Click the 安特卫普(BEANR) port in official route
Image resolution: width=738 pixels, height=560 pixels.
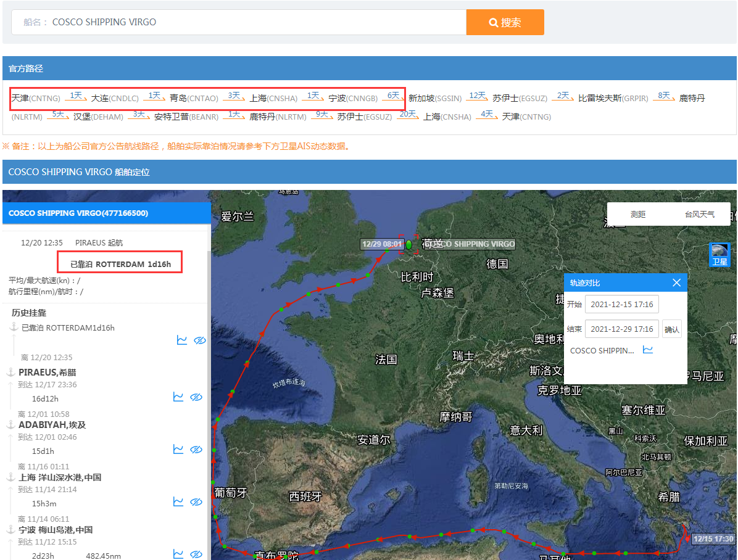[186, 116]
